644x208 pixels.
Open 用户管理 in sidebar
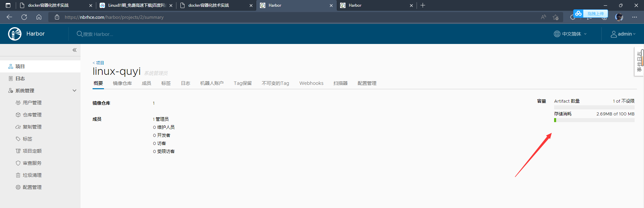point(32,103)
